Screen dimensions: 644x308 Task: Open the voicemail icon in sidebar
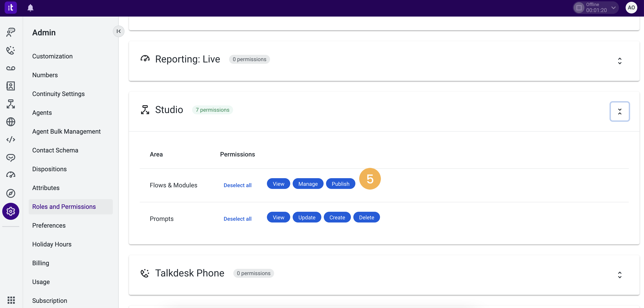(11, 68)
